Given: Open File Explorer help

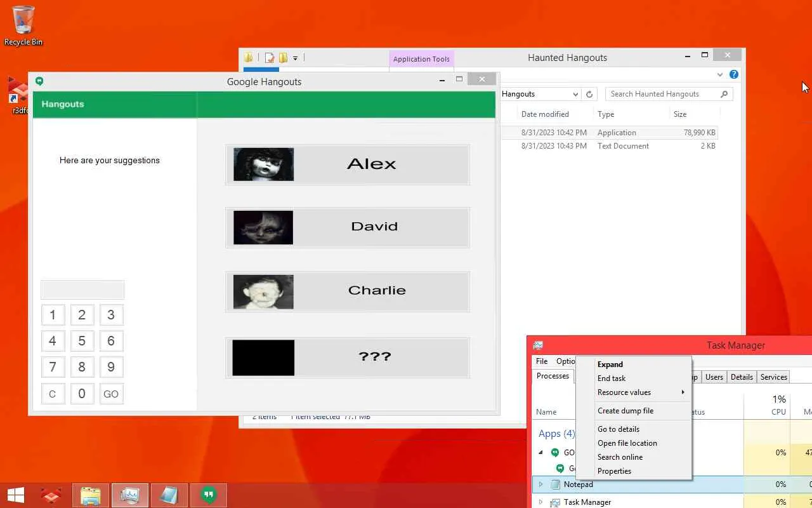Looking at the screenshot, I should pos(734,74).
